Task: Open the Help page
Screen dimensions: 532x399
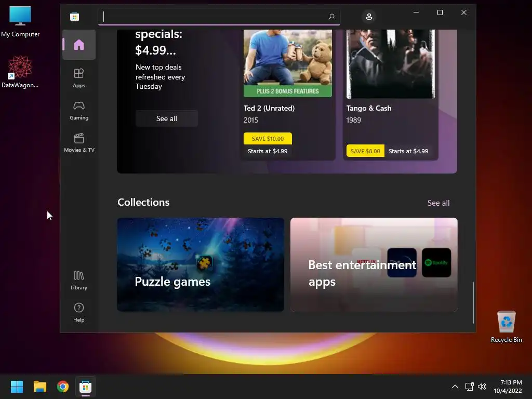Action: [x=79, y=312]
